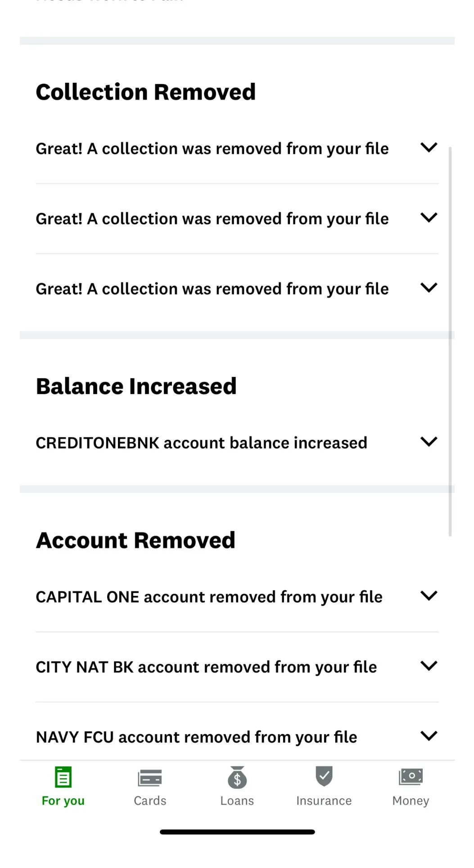Expand NAVY FCU account removed chevron
This screenshot has width=474, height=868.
click(x=429, y=736)
